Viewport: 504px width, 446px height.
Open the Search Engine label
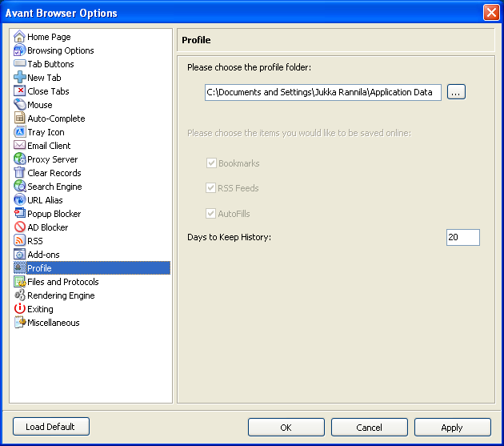click(x=54, y=187)
